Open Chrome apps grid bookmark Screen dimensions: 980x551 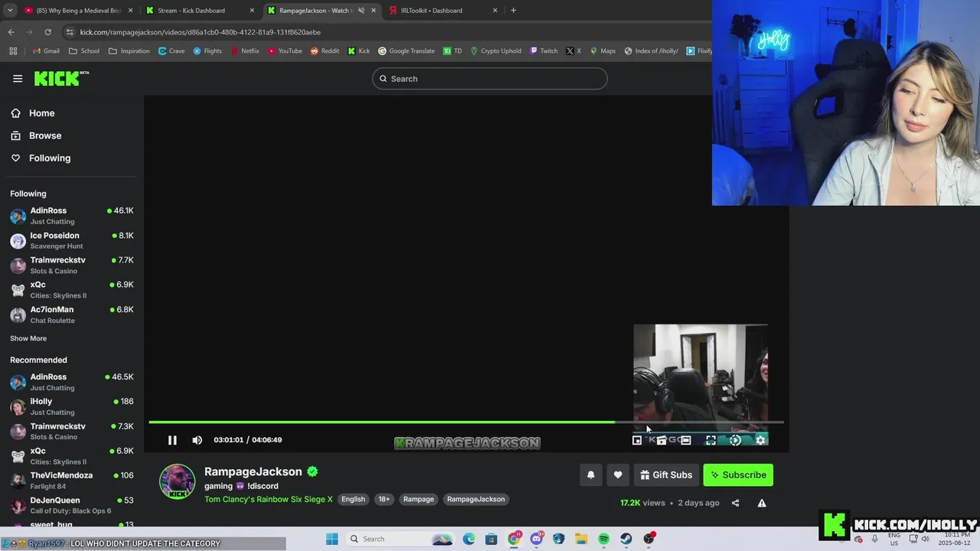(13, 51)
